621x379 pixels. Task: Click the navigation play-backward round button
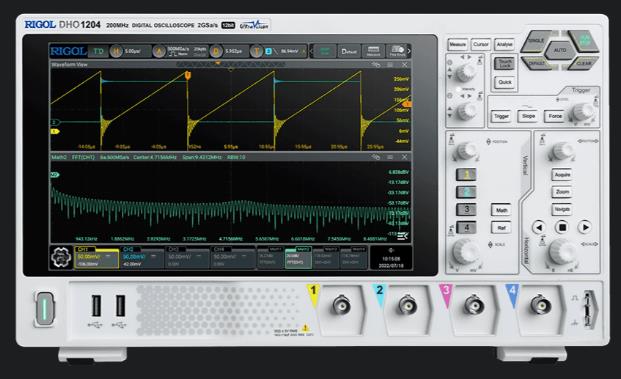[539, 227]
